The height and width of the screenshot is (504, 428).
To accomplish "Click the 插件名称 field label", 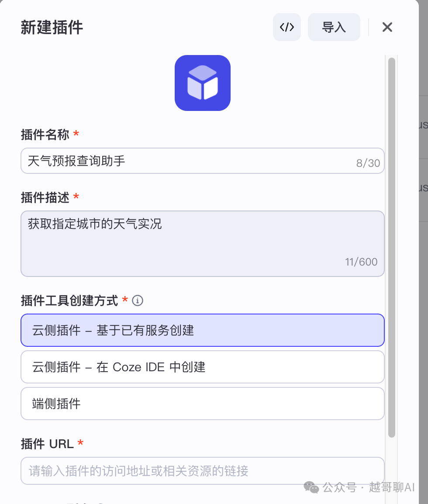I will (x=45, y=135).
